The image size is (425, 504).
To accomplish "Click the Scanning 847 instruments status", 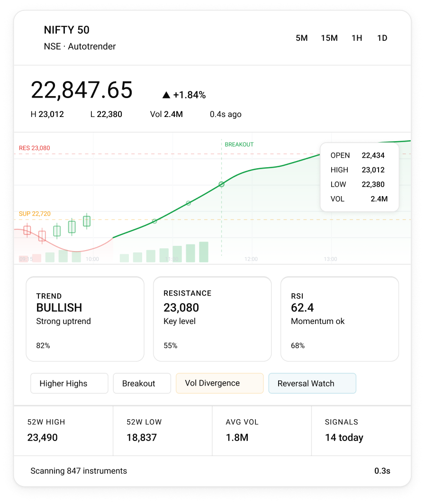I will (x=79, y=471).
